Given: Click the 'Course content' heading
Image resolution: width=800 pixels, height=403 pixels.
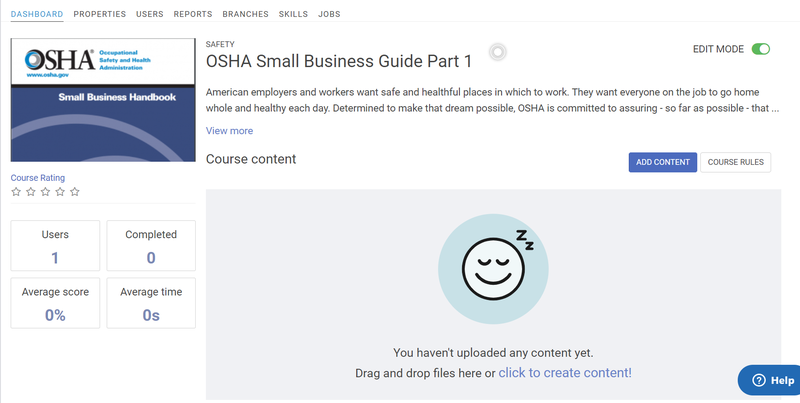Looking at the screenshot, I should tap(251, 159).
